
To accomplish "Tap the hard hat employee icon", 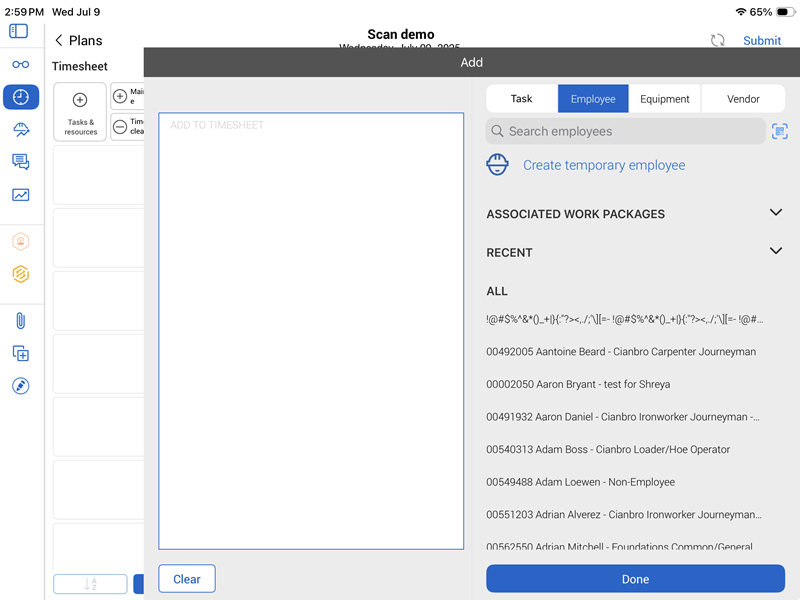I will pyautogui.click(x=497, y=165).
